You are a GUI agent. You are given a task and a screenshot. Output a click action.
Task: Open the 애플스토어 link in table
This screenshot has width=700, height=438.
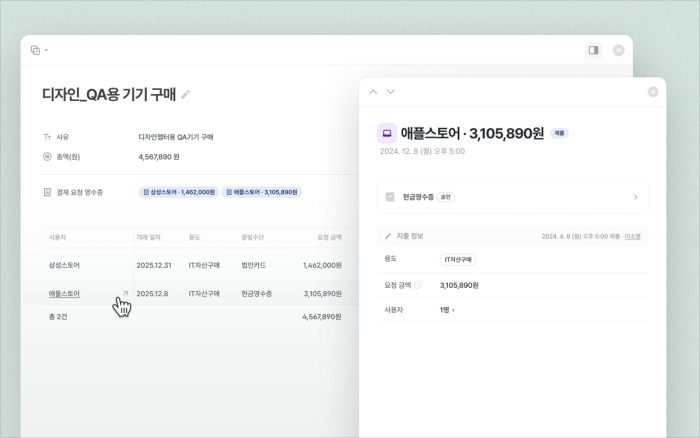(64, 294)
